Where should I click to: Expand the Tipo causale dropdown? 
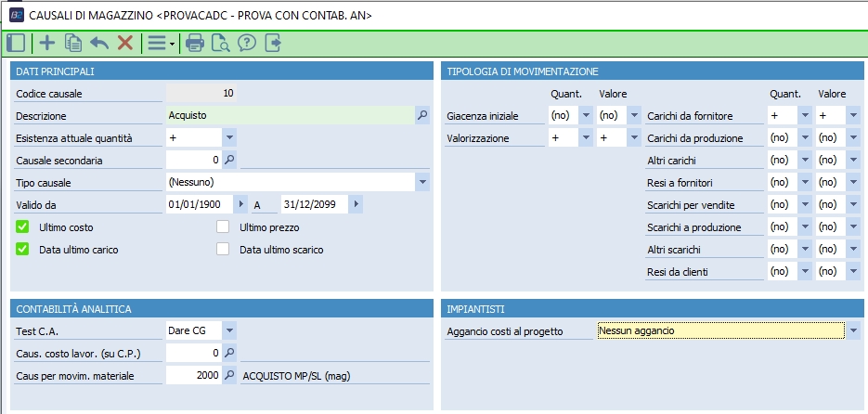click(422, 182)
